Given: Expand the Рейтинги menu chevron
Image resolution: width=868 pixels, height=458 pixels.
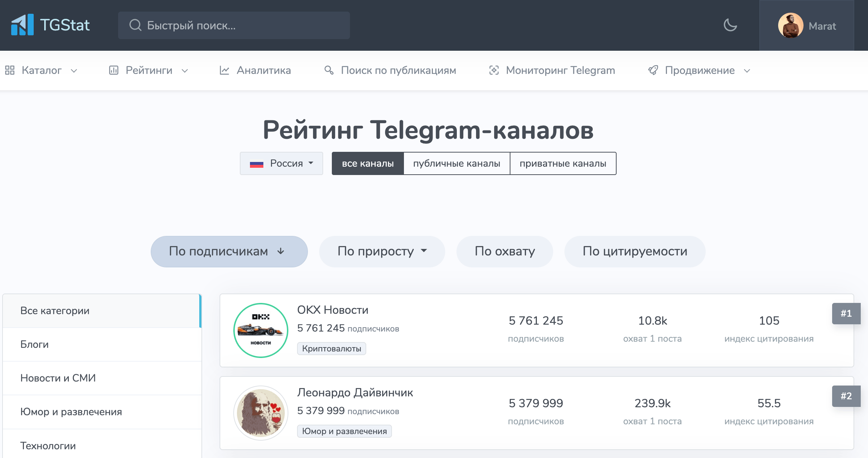Looking at the screenshot, I should (x=185, y=71).
